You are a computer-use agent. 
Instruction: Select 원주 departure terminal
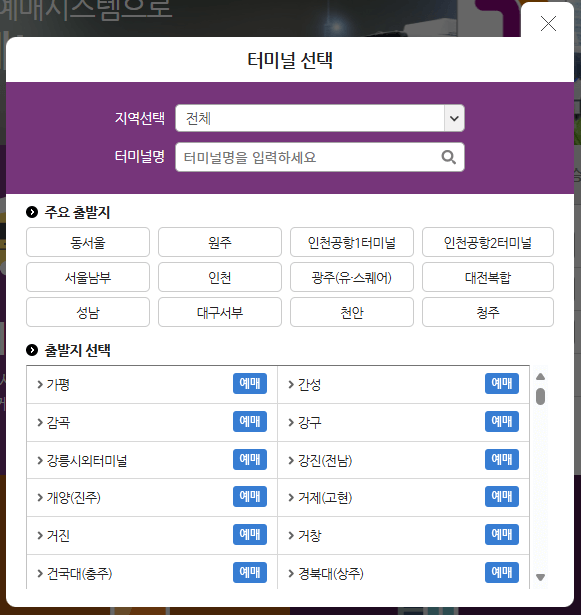(220, 242)
